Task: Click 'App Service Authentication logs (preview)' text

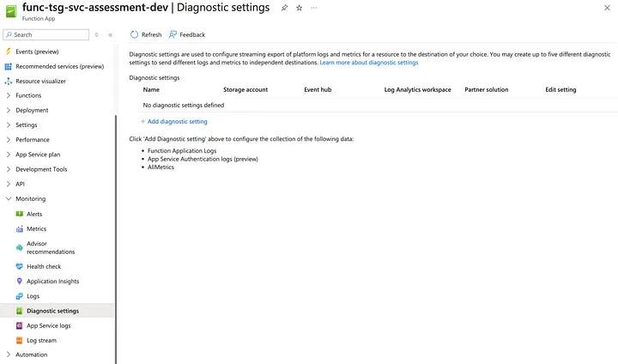Action: coord(203,159)
